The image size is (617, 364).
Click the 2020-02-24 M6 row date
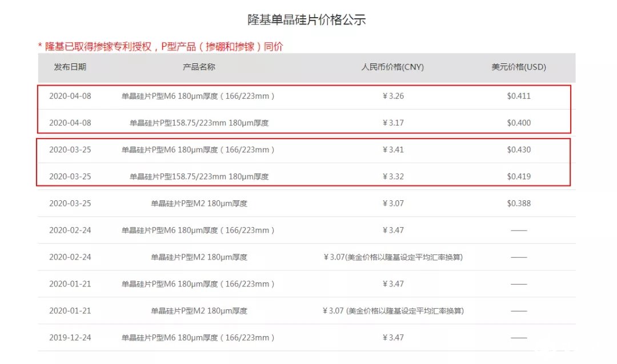[x=70, y=230]
